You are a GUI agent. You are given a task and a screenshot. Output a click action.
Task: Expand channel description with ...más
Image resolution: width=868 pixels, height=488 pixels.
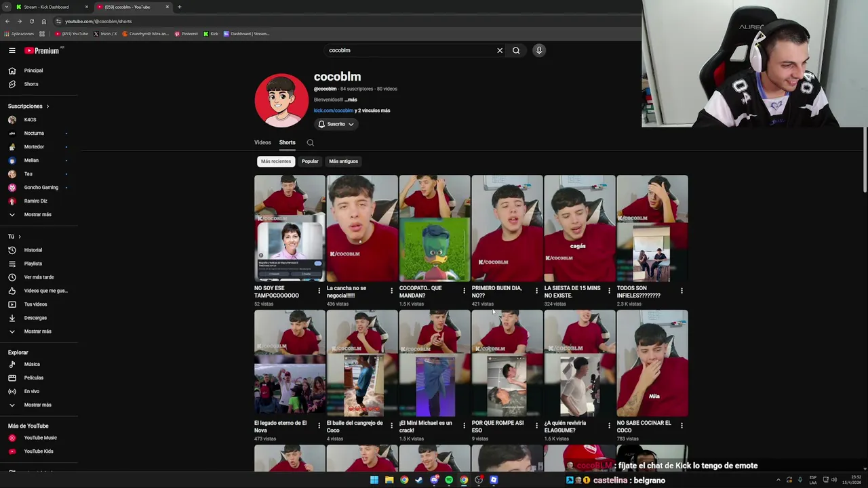coord(351,100)
